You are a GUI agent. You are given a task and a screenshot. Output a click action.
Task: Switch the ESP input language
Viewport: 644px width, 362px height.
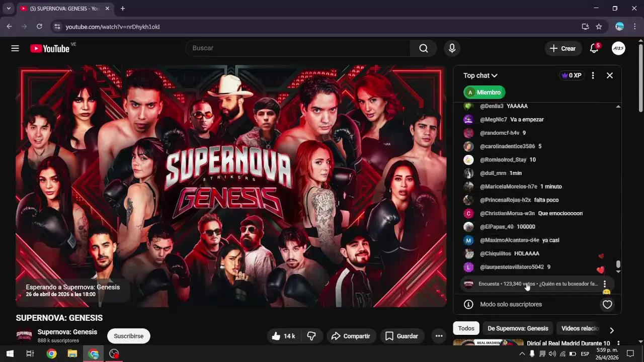point(585,354)
